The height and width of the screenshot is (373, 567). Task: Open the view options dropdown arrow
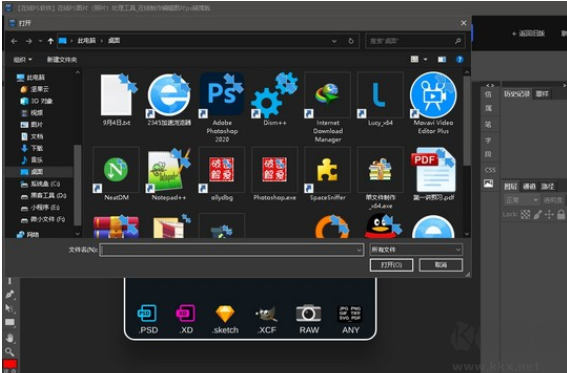426,60
